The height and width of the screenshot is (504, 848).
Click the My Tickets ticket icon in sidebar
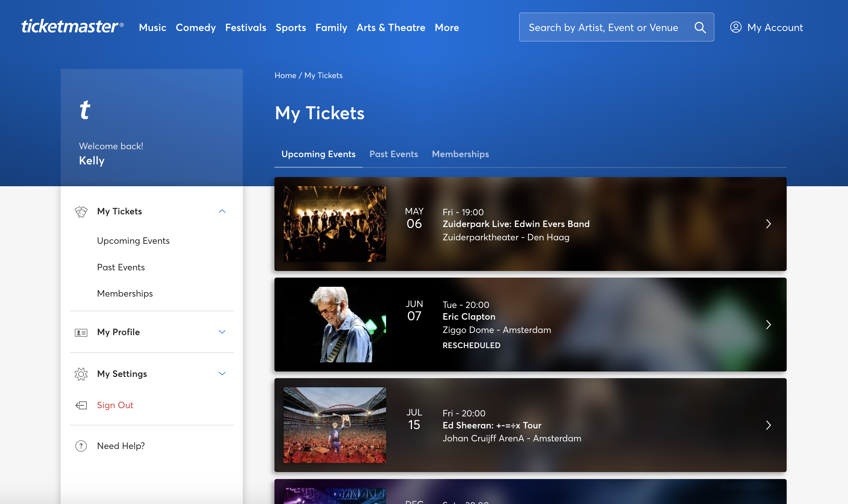(81, 212)
